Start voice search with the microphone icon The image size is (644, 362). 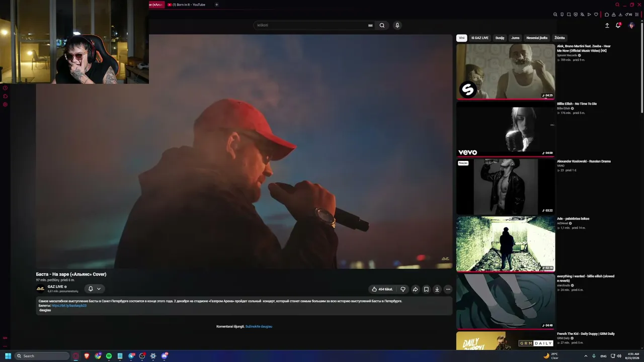click(397, 25)
